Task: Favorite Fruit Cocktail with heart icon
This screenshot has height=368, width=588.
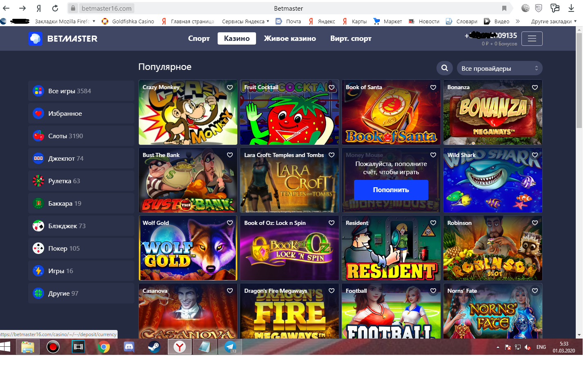Action: tap(332, 88)
